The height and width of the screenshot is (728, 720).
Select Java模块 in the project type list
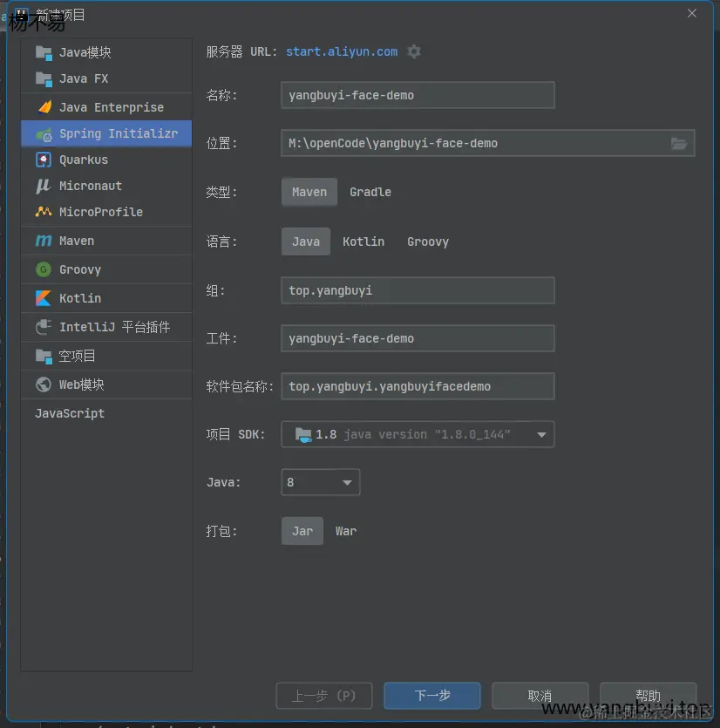(106, 52)
